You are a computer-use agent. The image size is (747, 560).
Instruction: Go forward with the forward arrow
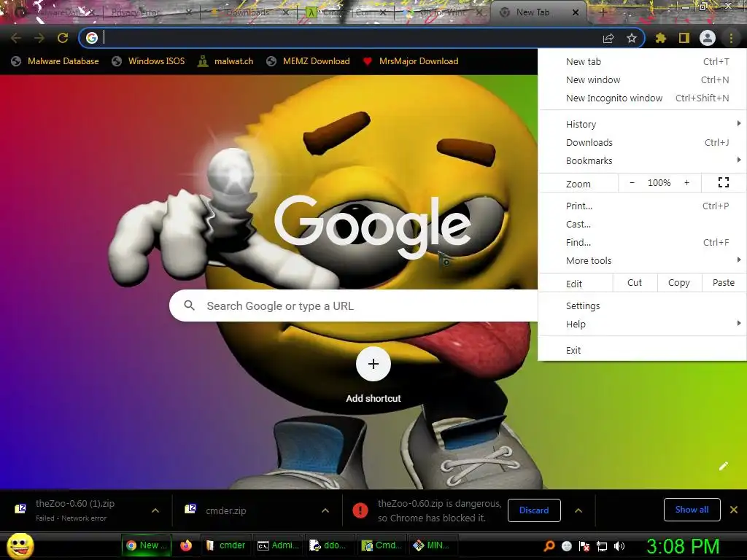[39, 38]
